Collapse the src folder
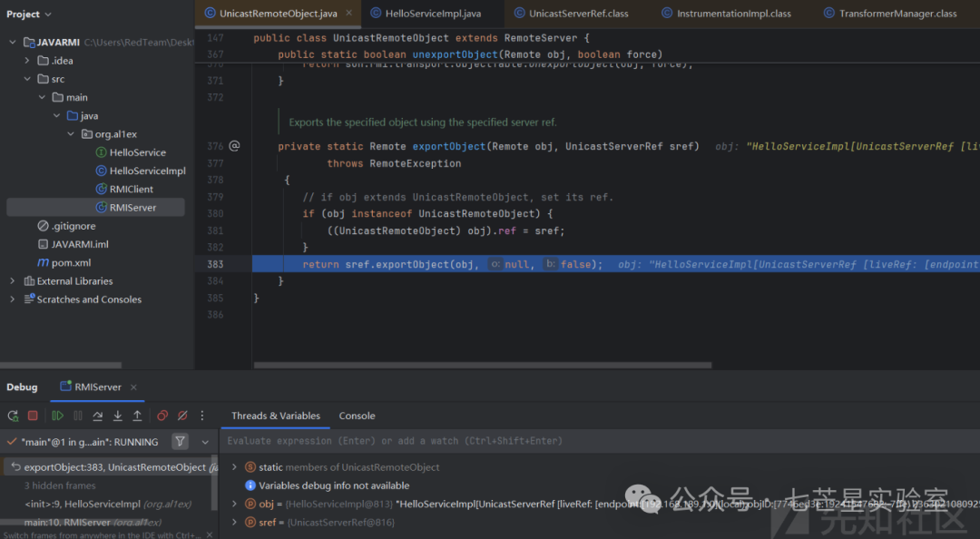Viewport: 980px width, 539px height. pyautogui.click(x=27, y=79)
